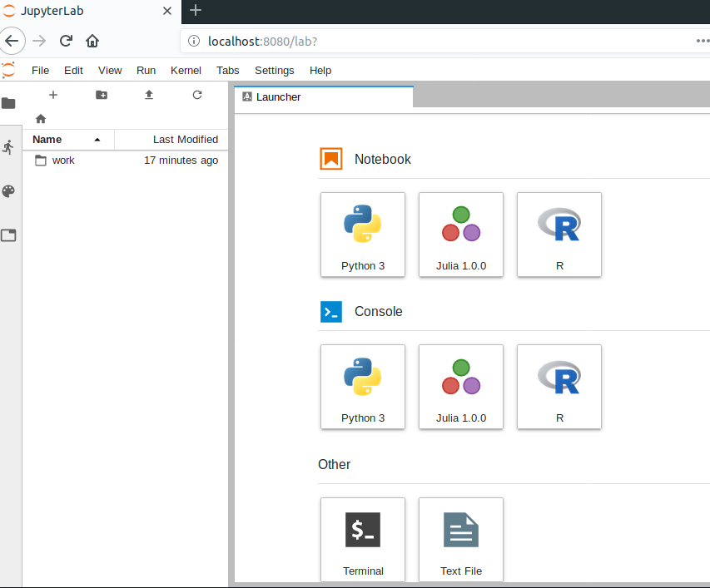Open the Help menu

tap(320, 70)
